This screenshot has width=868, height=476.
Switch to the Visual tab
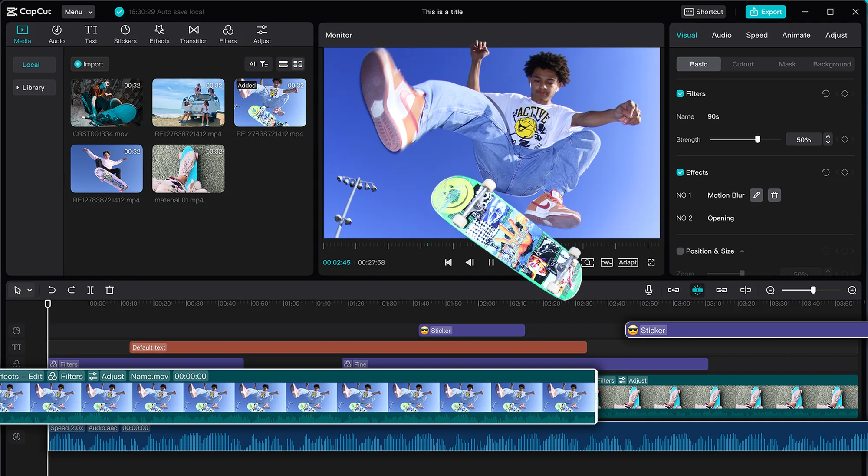pyautogui.click(x=687, y=35)
